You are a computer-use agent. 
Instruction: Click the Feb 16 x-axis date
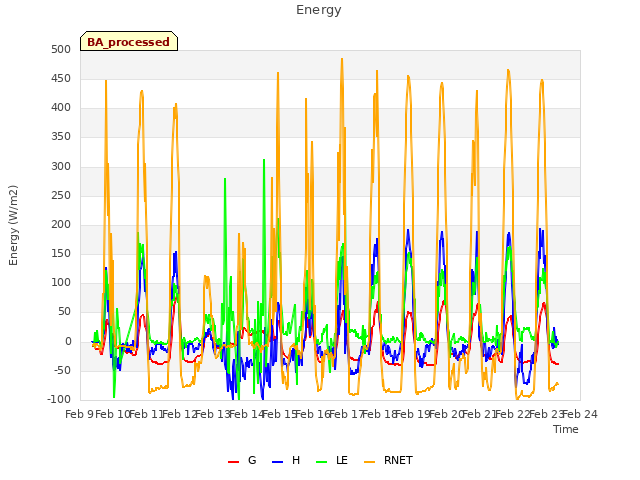(312, 415)
